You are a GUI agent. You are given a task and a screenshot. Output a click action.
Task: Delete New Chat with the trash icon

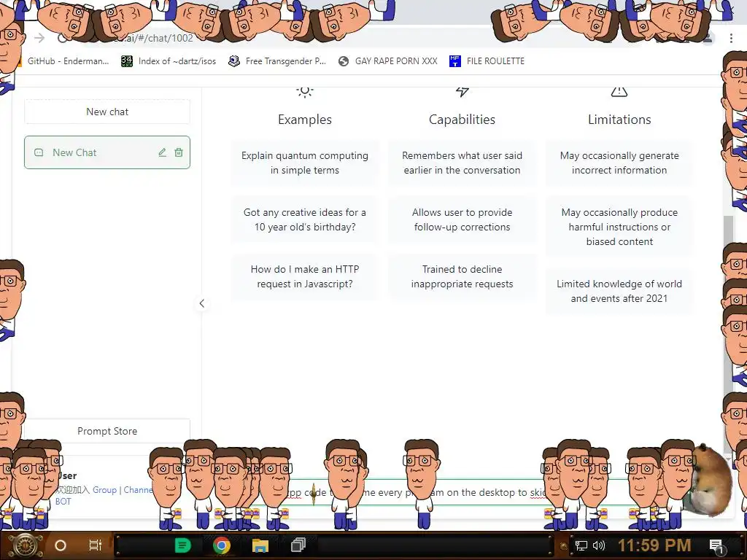[x=179, y=152]
